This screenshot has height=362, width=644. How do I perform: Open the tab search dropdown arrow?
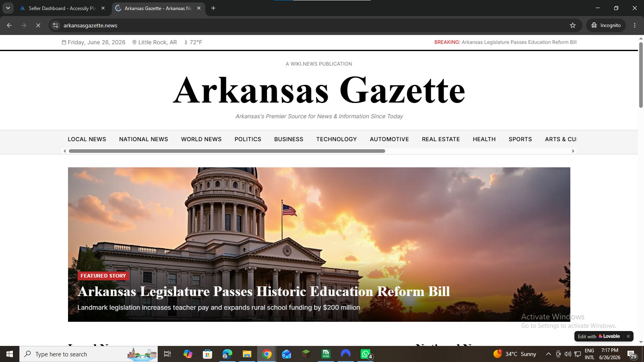point(8,8)
